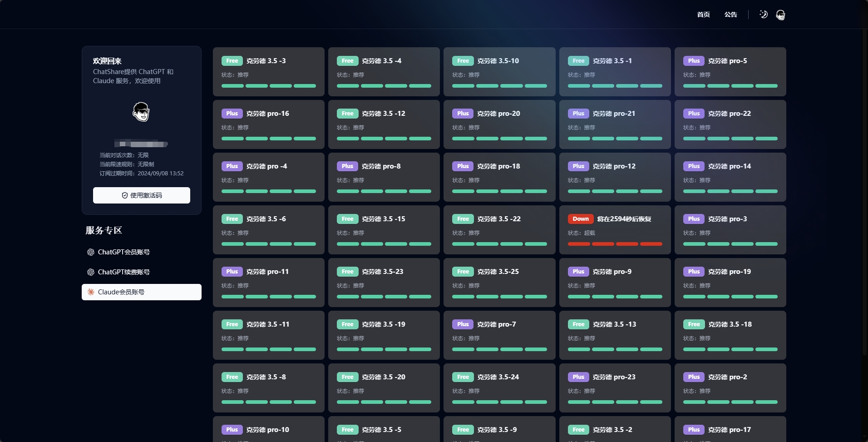
Task: Go to 首页 in top navigation
Action: click(703, 15)
